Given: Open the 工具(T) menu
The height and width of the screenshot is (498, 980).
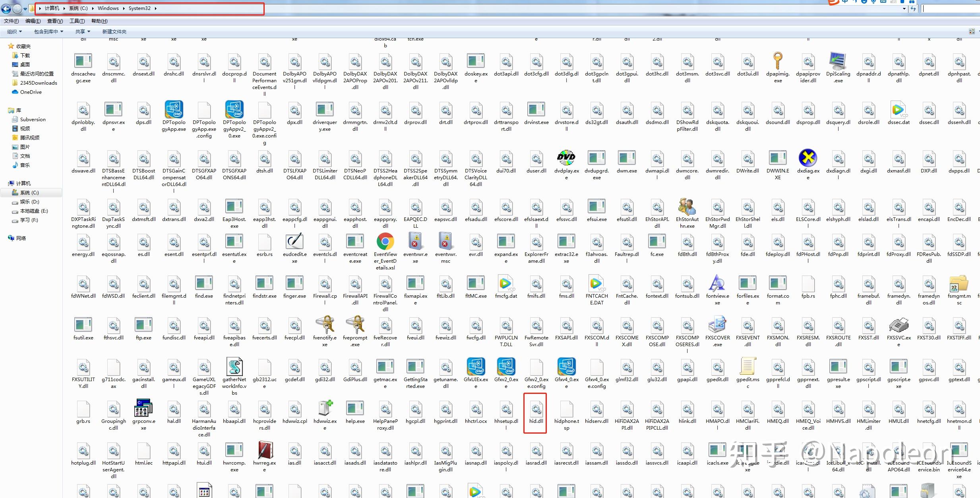Looking at the screenshot, I should click(x=77, y=21).
